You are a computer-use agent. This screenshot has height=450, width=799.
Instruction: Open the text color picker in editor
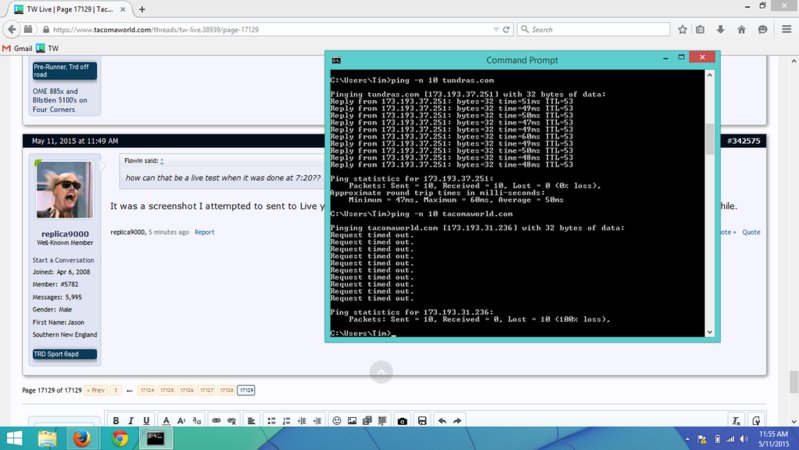coord(166,420)
